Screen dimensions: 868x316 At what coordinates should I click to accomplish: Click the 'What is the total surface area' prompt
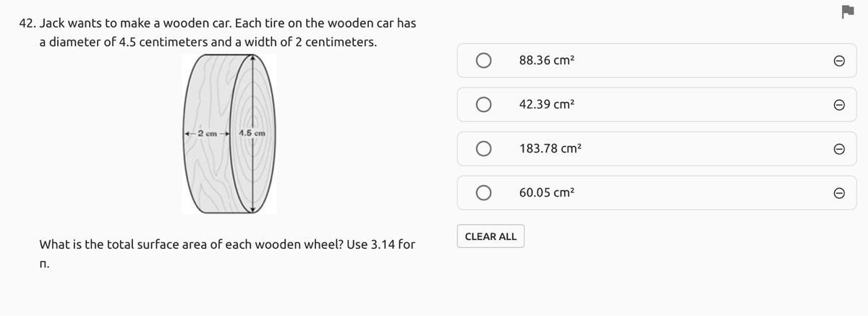226,244
